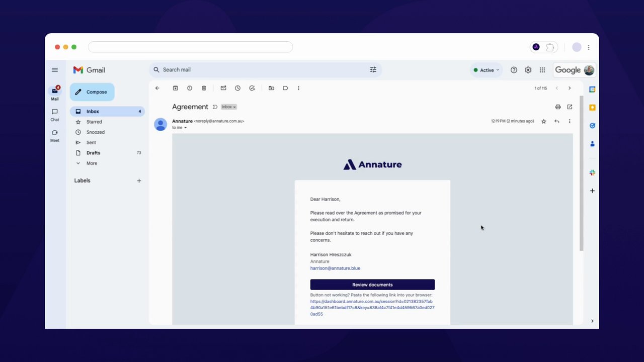Image resolution: width=644 pixels, height=362 pixels.
Task: Open the Mail section in left rail
Action: pyautogui.click(x=55, y=93)
